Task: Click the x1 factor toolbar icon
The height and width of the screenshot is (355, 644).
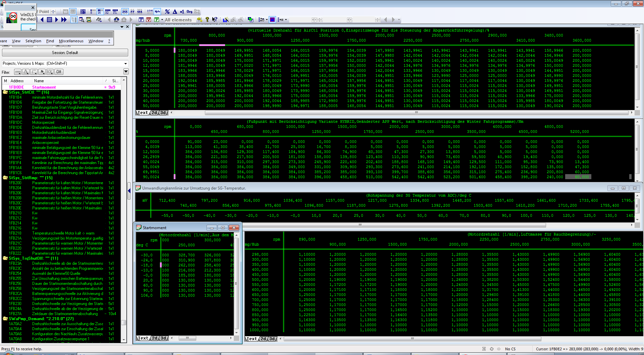Action: pyautogui.click(x=182, y=11)
